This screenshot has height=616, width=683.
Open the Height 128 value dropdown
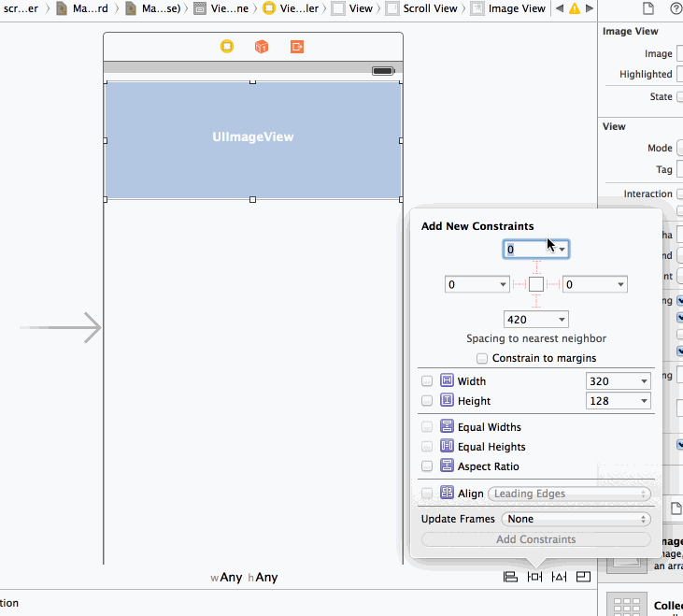[644, 400]
